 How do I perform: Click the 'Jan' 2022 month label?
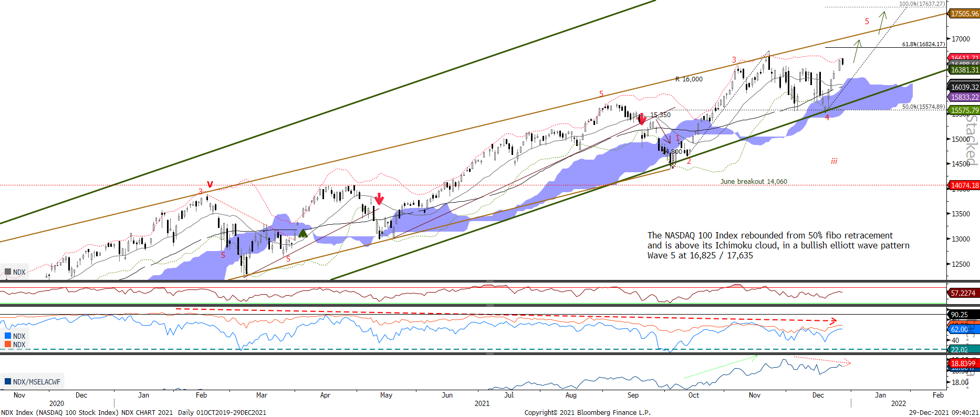pyautogui.click(x=880, y=395)
